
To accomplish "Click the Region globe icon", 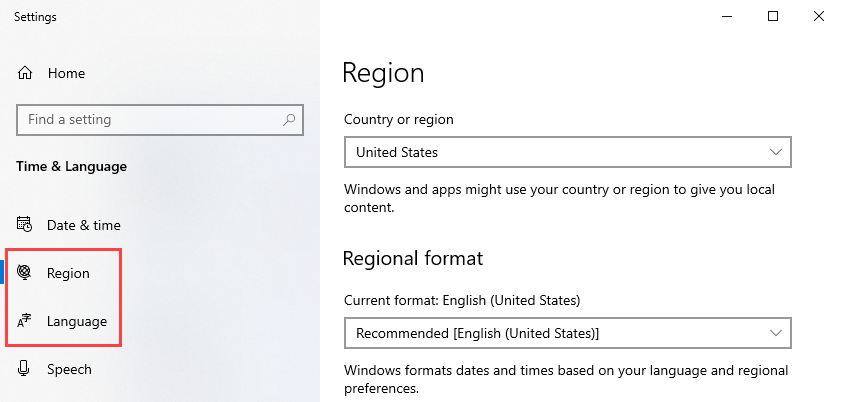I will click(x=26, y=273).
